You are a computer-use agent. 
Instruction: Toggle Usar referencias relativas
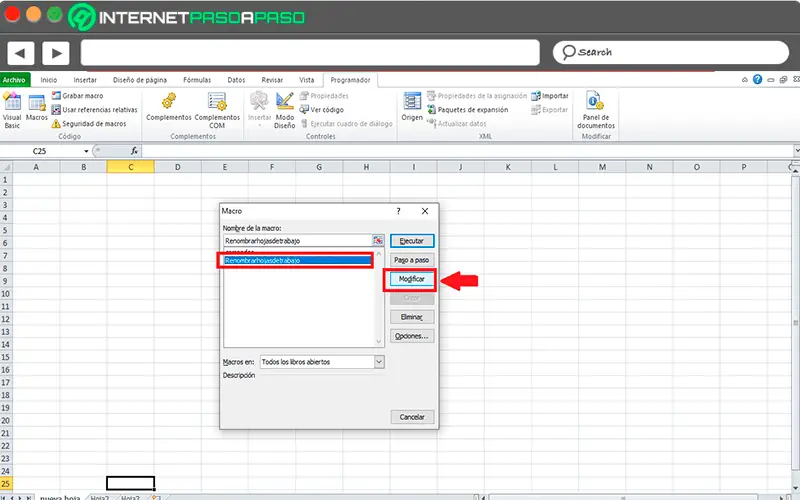95,109
